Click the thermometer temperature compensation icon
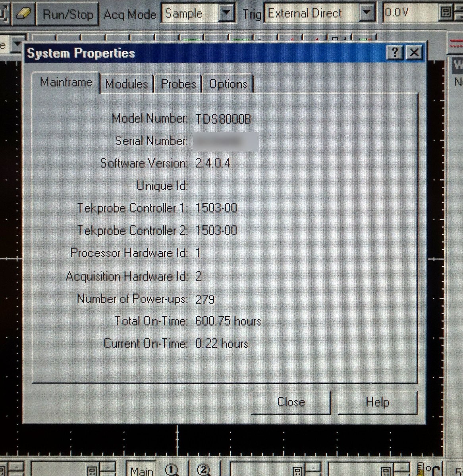This screenshot has width=463, height=476. pyautogui.click(x=429, y=470)
